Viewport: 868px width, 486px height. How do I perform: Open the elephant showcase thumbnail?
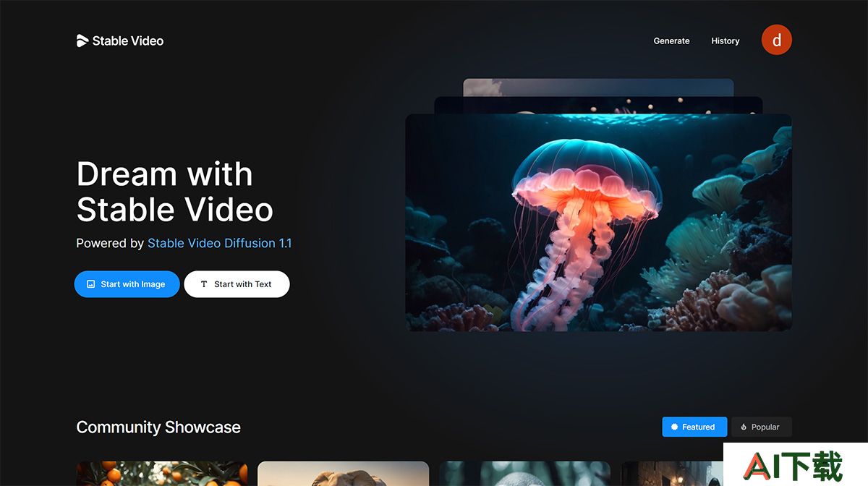[x=343, y=474]
